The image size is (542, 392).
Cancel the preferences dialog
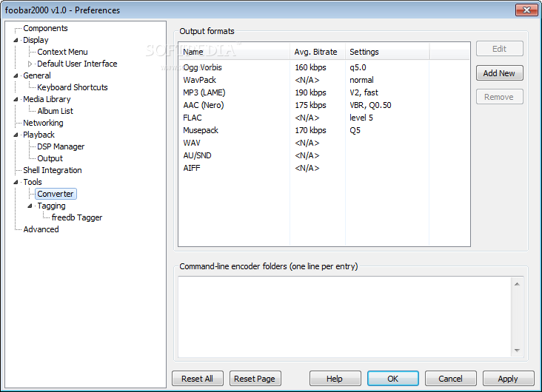[450, 379]
